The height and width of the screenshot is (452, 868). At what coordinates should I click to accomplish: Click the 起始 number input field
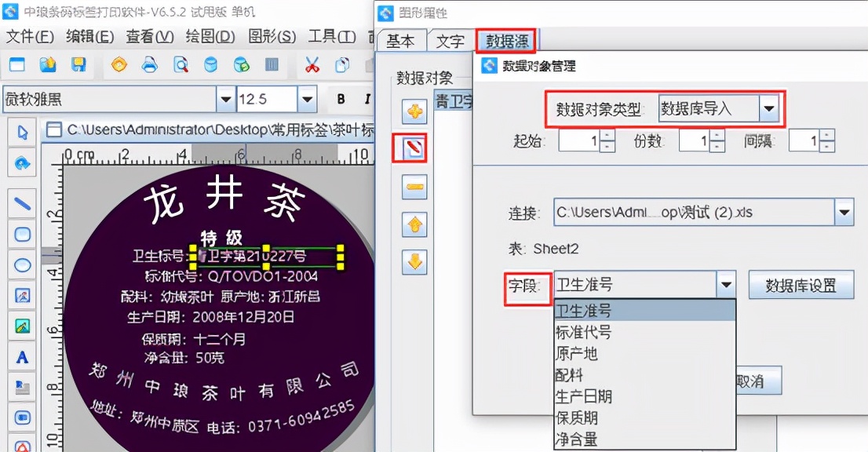[x=580, y=140]
